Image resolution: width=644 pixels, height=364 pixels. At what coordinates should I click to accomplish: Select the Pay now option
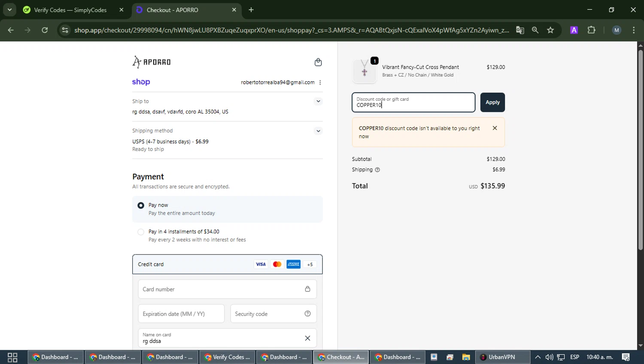pyautogui.click(x=227, y=209)
